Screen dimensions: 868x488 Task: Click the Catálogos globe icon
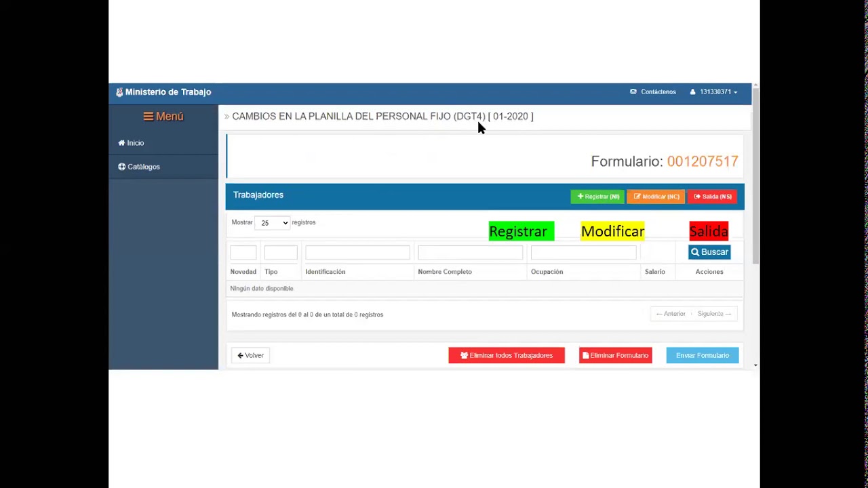click(x=122, y=167)
